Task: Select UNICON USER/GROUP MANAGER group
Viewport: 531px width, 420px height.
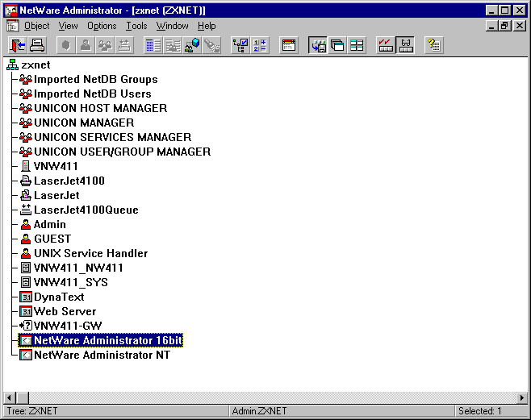Action: [115, 152]
